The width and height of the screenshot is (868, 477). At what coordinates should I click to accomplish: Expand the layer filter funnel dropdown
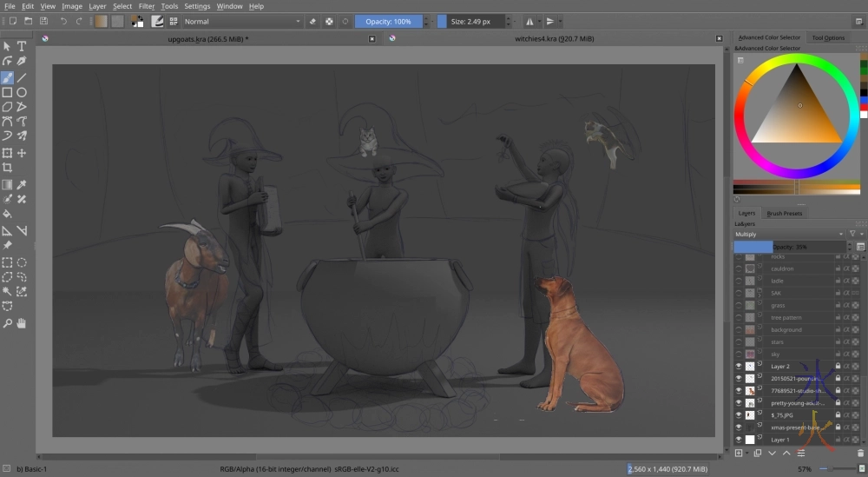(854, 235)
